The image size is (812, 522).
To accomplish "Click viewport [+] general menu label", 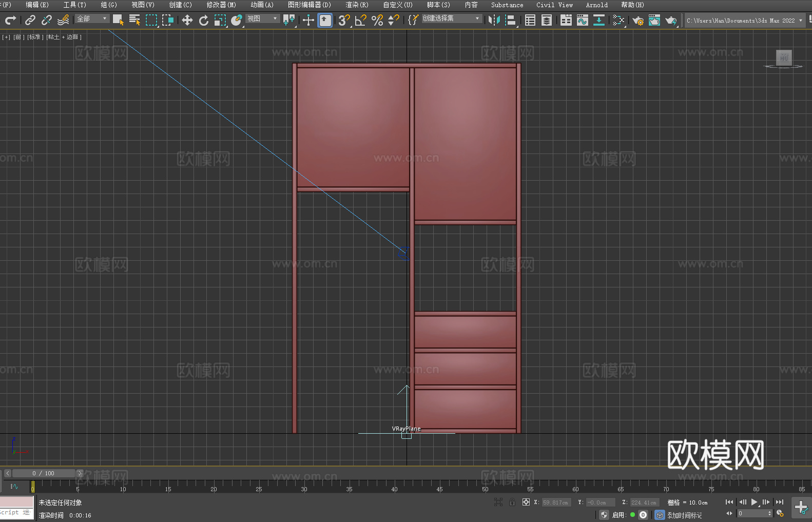I will [6, 37].
